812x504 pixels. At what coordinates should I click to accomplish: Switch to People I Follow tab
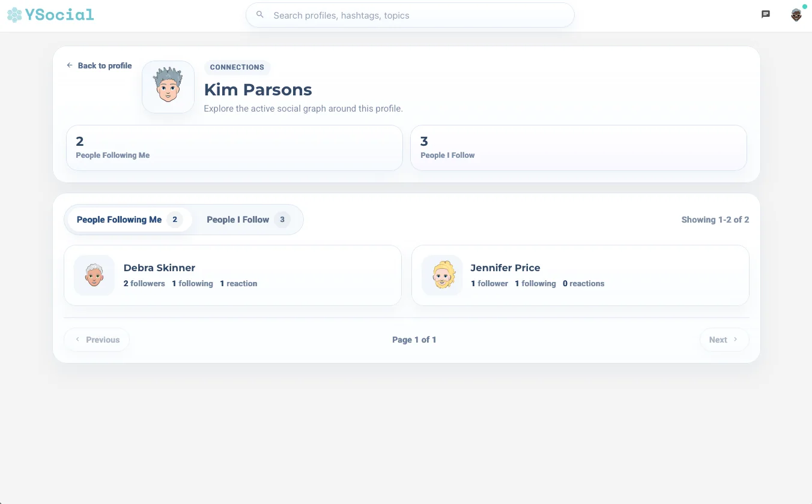coord(248,220)
